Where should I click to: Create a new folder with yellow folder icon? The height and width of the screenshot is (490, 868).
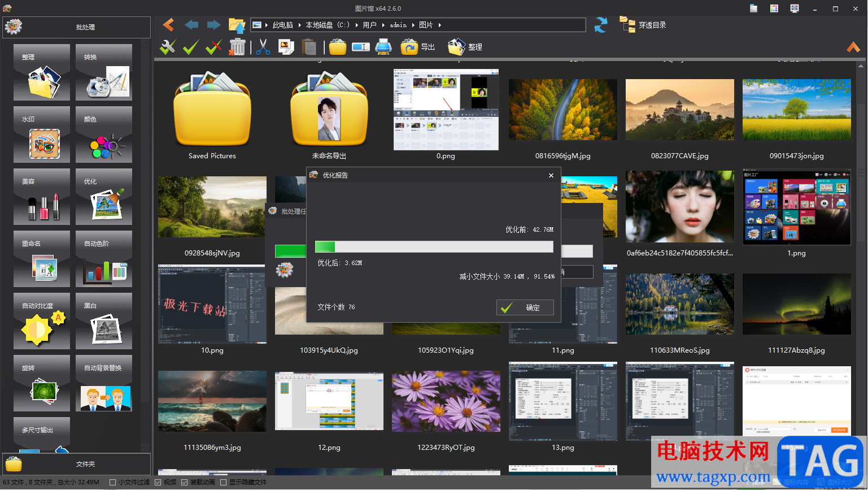pos(338,47)
